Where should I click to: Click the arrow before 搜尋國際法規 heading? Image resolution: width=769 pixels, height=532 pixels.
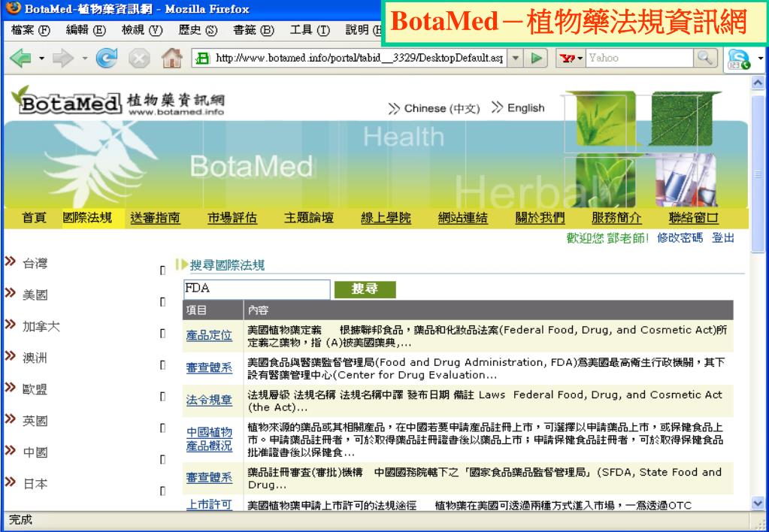[x=182, y=264]
